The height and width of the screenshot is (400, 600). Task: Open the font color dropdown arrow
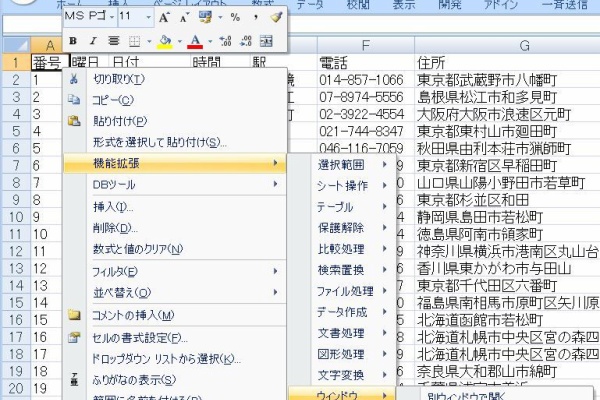tap(210, 41)
